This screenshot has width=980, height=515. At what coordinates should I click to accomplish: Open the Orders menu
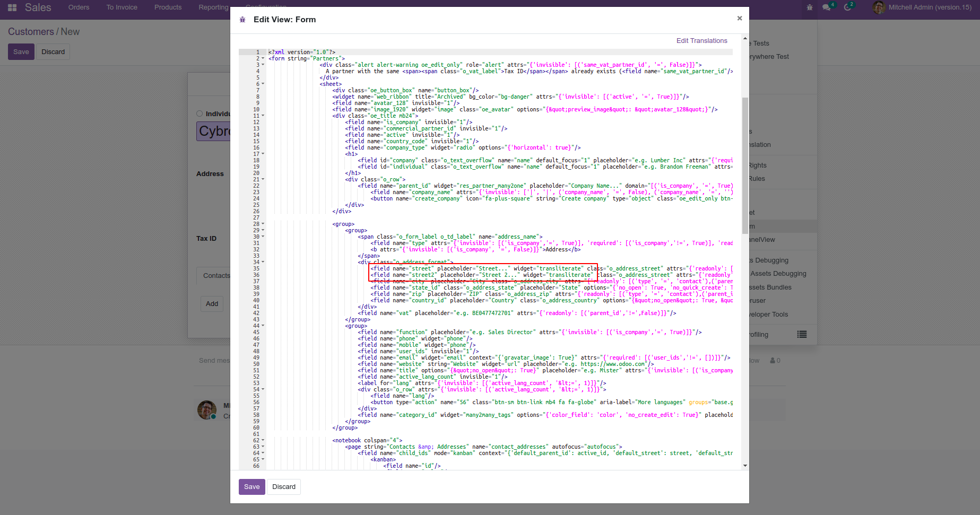(x=79, y=7)
